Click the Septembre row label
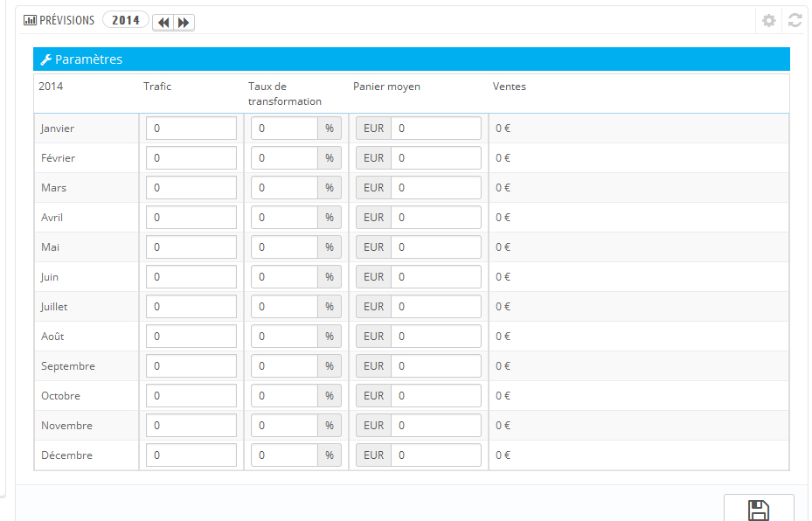The width and height of the screenshot is (812, 521). click(x=68, y=366)
